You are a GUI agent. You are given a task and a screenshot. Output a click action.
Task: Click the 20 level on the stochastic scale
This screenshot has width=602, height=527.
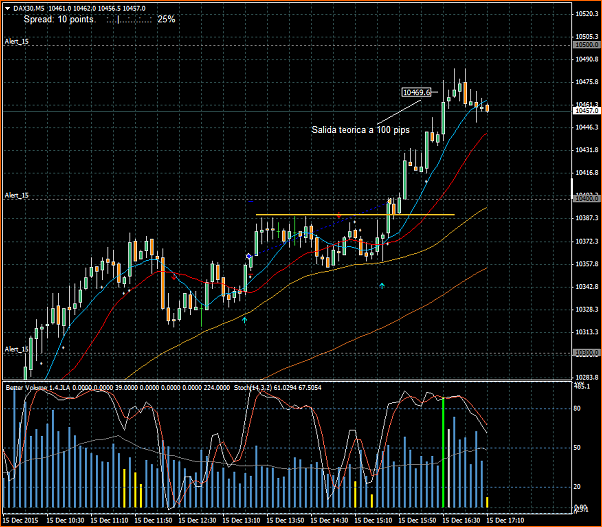pyautogui.click(x=577, y=487)
